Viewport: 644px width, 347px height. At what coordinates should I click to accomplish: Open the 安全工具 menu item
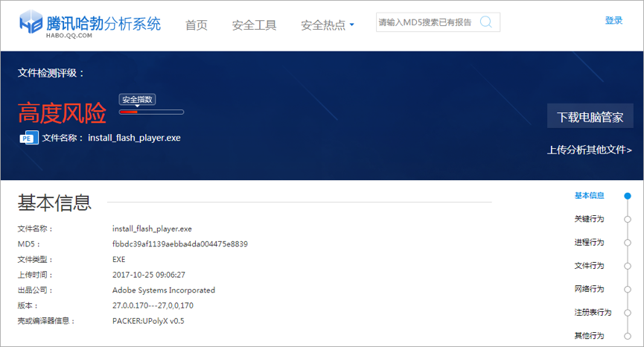254,25
